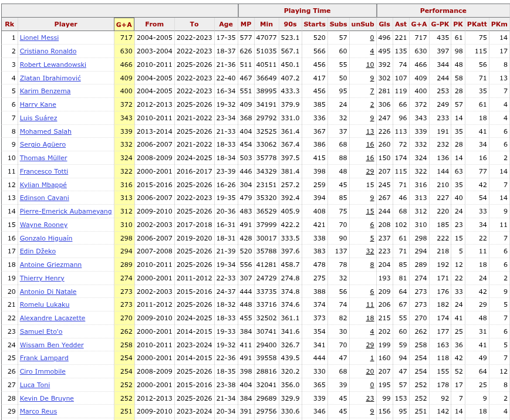Follow the Karim Benzema link

tap(45, 91)
